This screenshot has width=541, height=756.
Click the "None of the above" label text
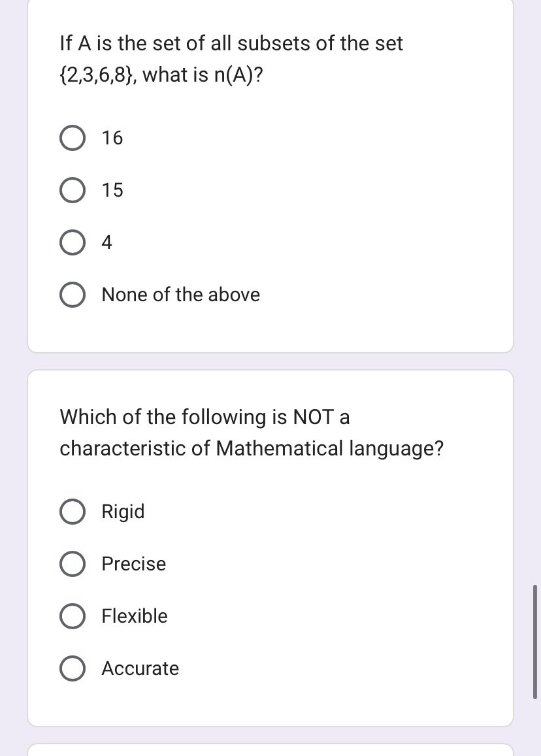click(x=180, y=294)
